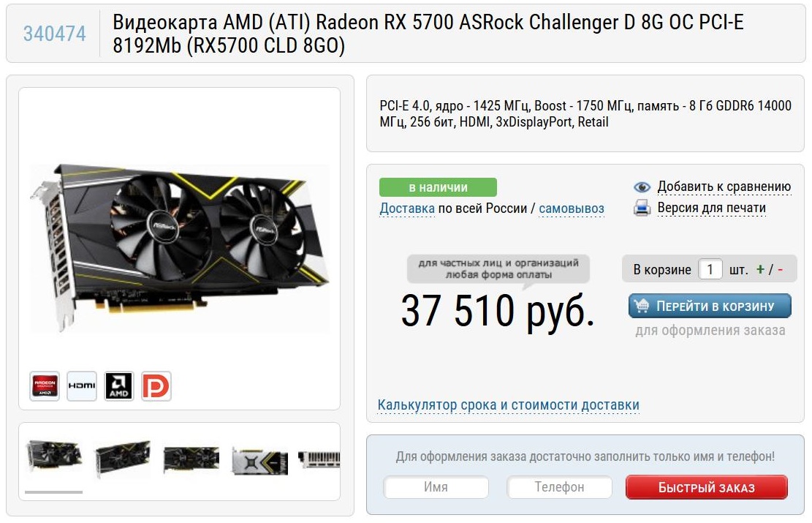Click the HDMI logo badge
Screen dimensions: 812x523
point(82,386)
